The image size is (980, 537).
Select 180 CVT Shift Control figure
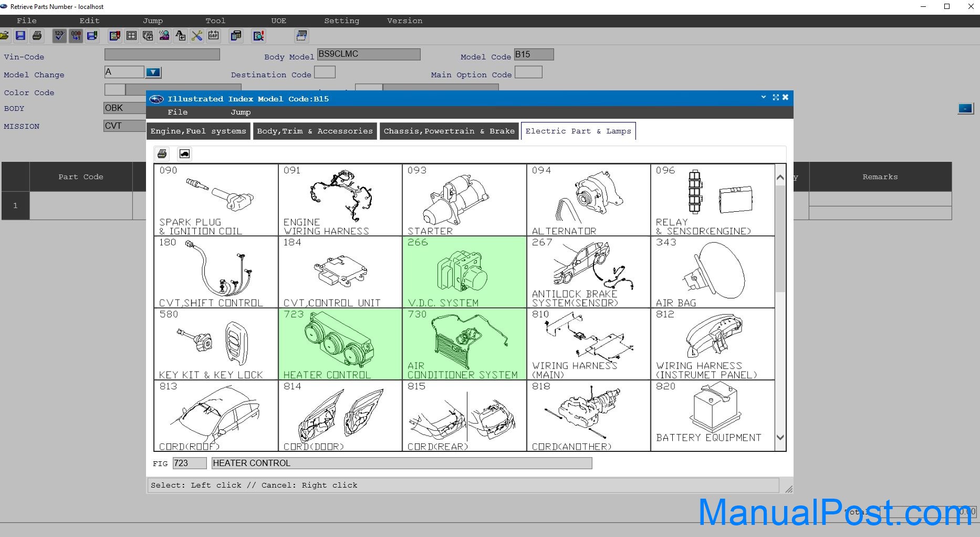tap(216, 272)
